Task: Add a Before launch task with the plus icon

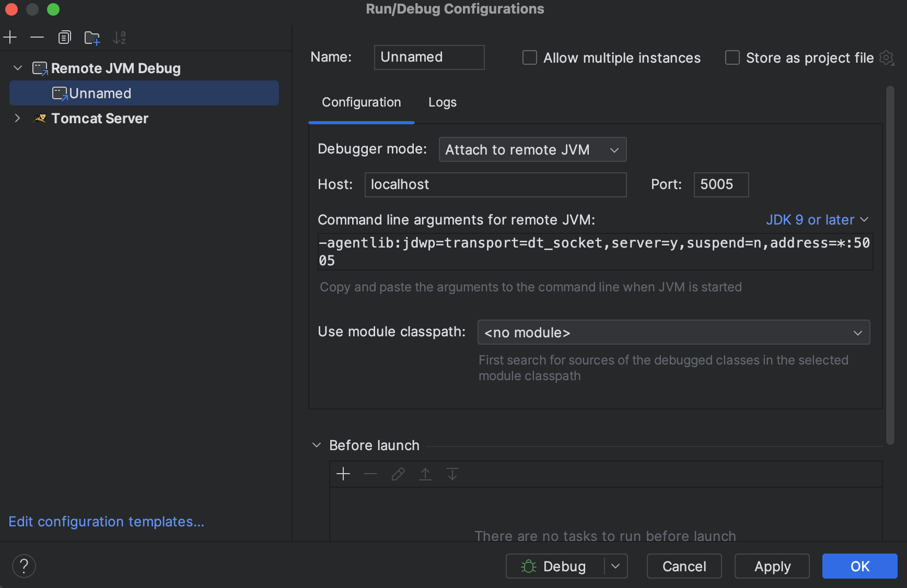Action: point(343,474)
